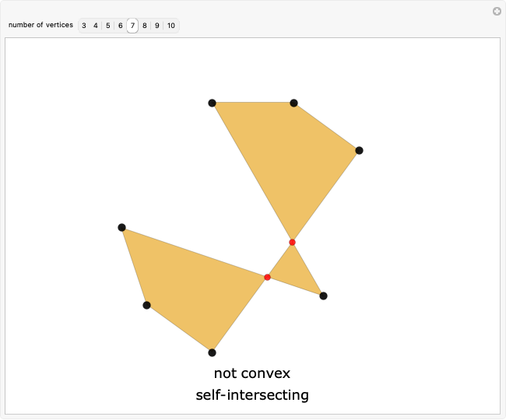This screenshot has width=506, height=420.
Task: Click the "not convex" status text
Action: [251, 373]
